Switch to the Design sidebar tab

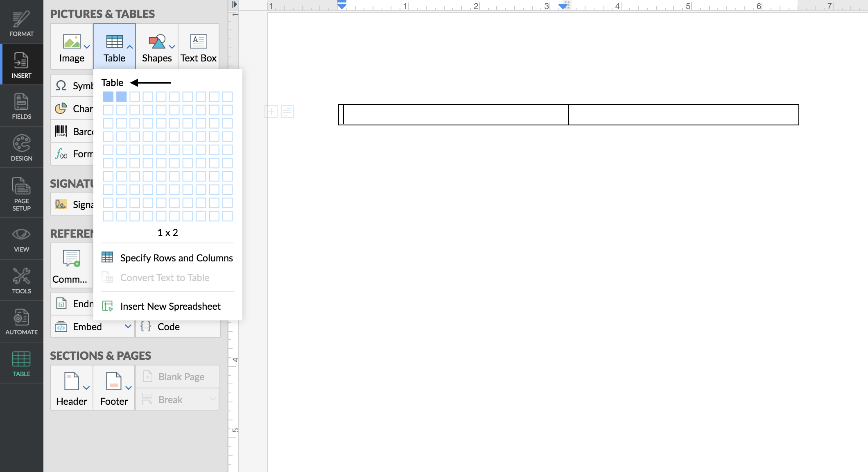tap(21, 148)
